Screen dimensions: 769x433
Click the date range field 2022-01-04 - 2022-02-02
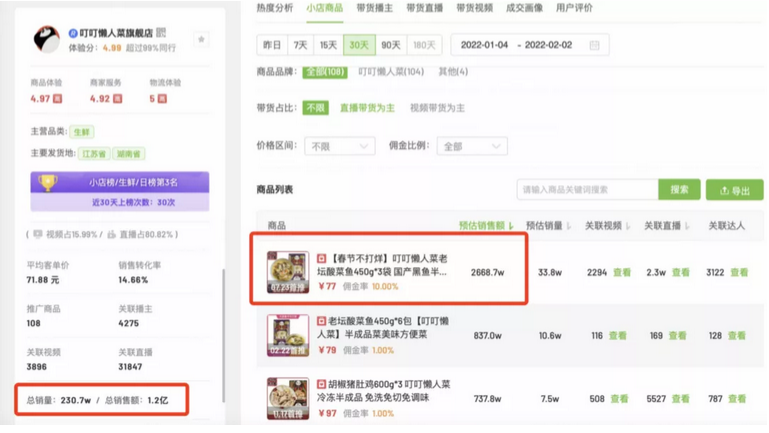coord(530,45)
